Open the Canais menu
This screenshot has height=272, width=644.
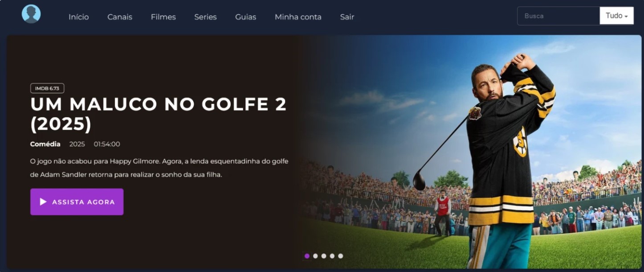pos(120,17)
